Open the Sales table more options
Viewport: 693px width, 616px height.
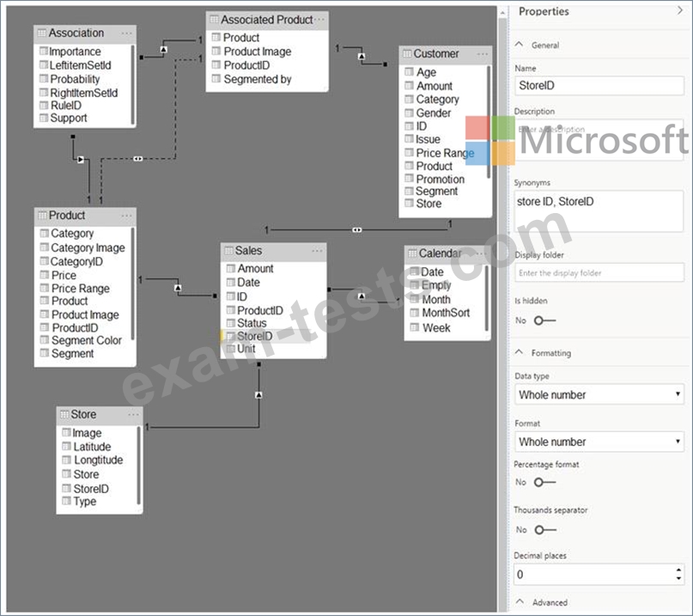click(317, 251)
